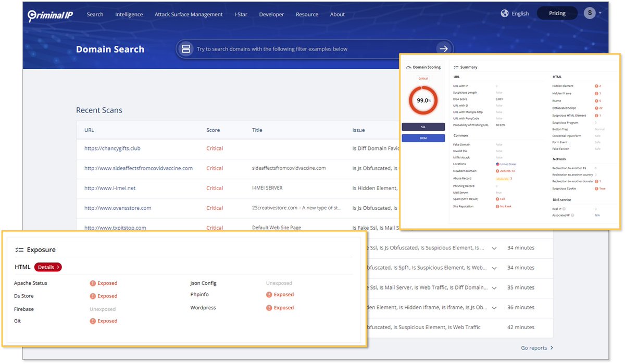Submit search with the arrow button
Screen dimensions: 625x364
tap(443, 48)
